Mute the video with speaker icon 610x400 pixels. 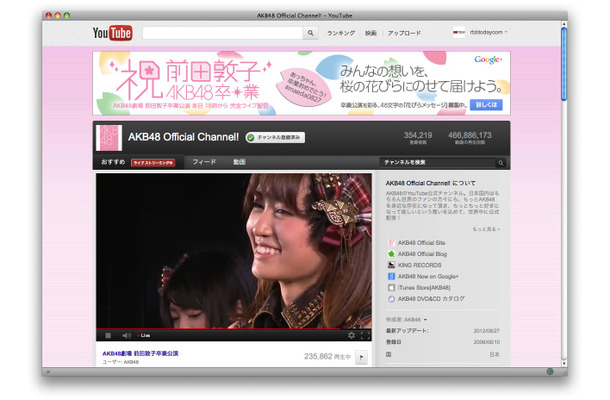(x=126, y=335)
